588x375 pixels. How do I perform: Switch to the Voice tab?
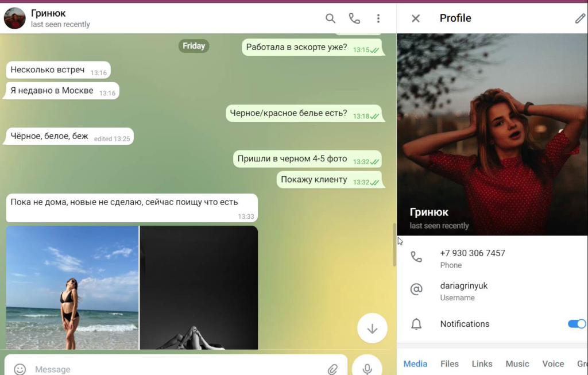(553, 364)
